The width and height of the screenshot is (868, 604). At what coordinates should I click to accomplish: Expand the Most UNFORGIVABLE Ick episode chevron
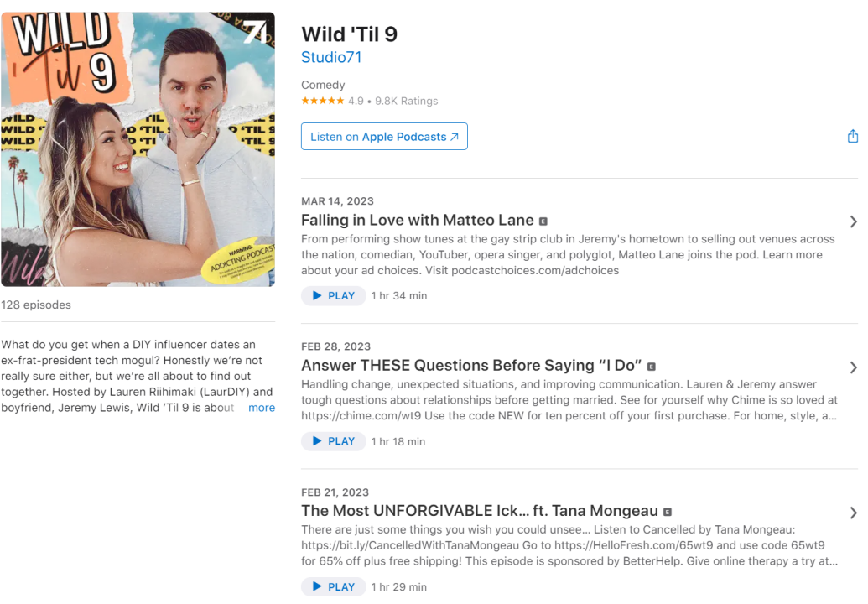[x=853, y=513]
